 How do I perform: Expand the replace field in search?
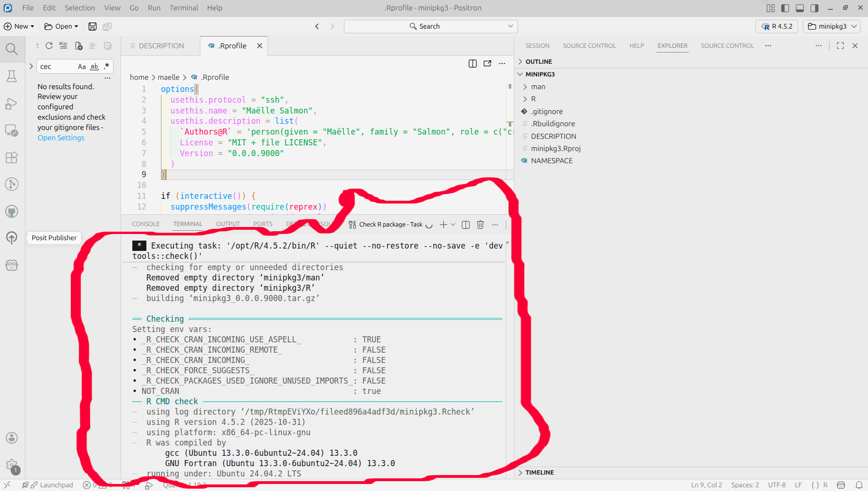click(31, 66)
